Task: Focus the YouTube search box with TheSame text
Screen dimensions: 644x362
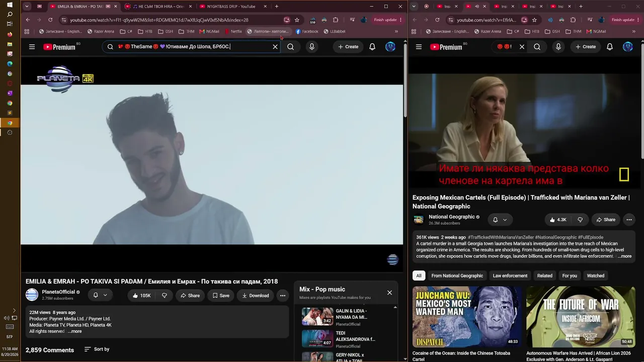Action: [x=191, y=47]
